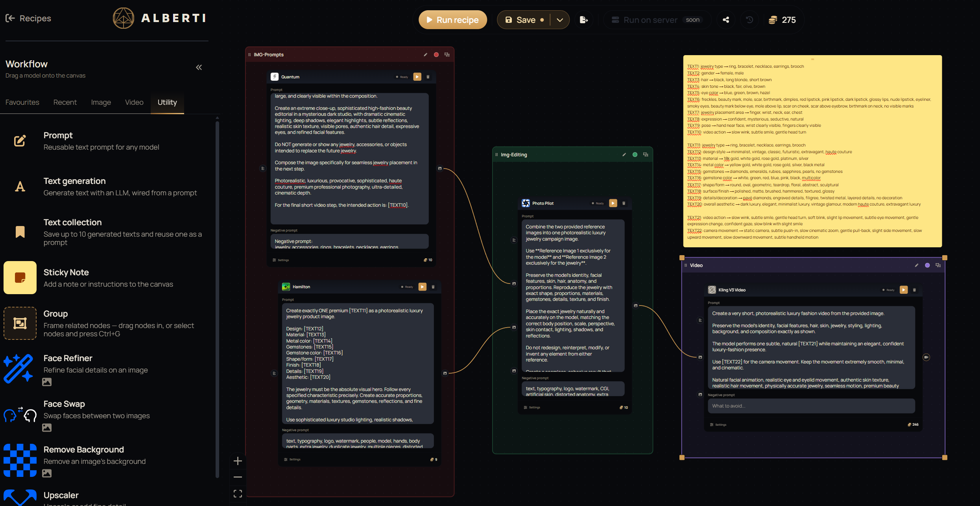Switch to Image tab
980x506 pixels.
(101, 102)
